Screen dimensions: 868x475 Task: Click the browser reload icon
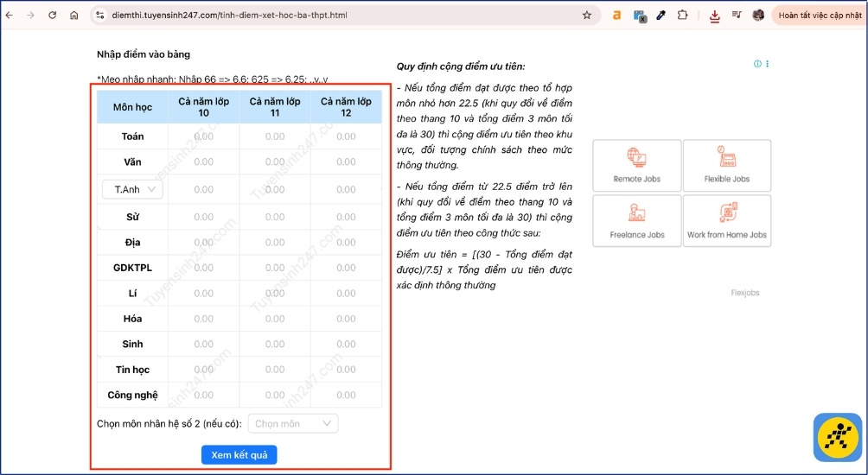(x=53, y=16)
